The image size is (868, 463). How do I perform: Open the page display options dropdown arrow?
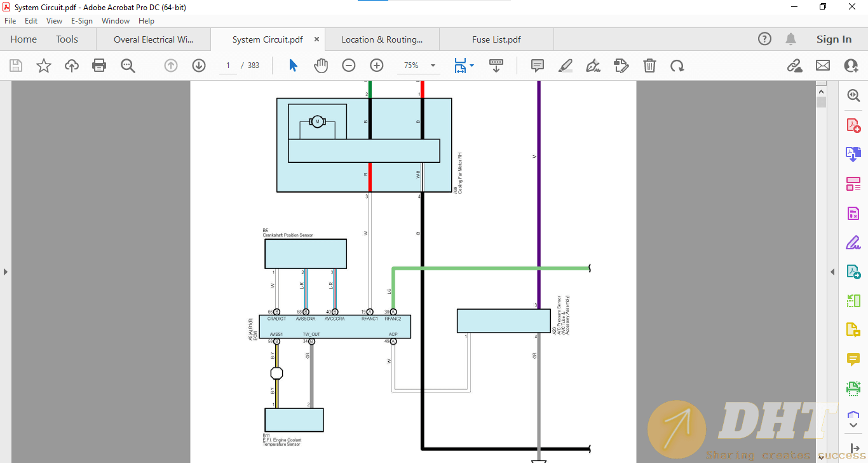(x=471, y=65)
